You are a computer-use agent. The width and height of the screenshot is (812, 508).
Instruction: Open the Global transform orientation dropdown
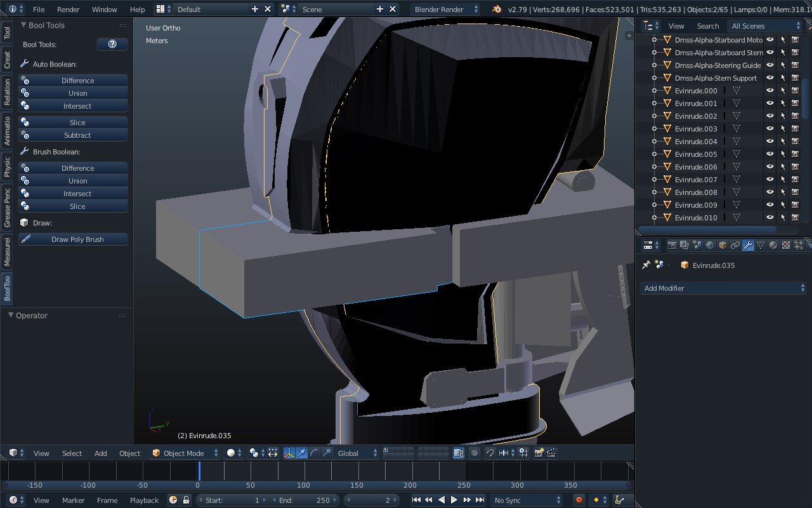click(x=358, y=453)
